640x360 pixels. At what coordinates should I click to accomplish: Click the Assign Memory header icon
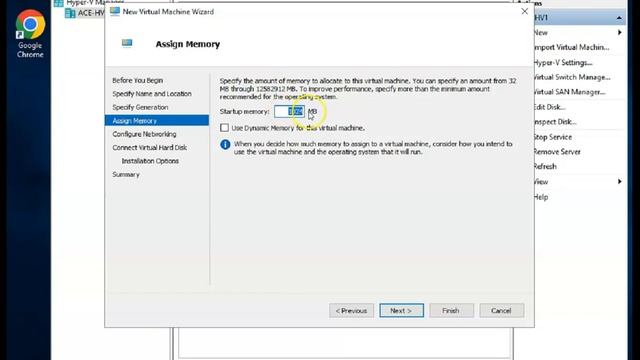pyautogui.click(x=127, y=43)
